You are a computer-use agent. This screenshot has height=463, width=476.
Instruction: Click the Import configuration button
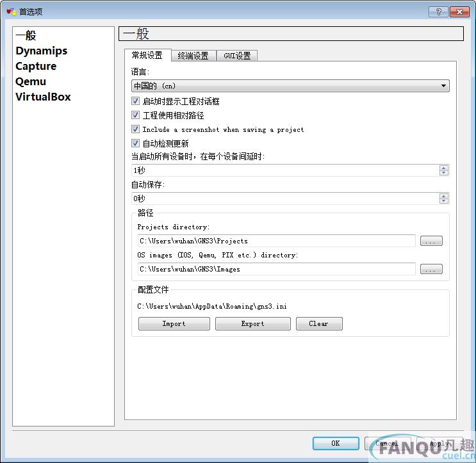tap(174, 324)
